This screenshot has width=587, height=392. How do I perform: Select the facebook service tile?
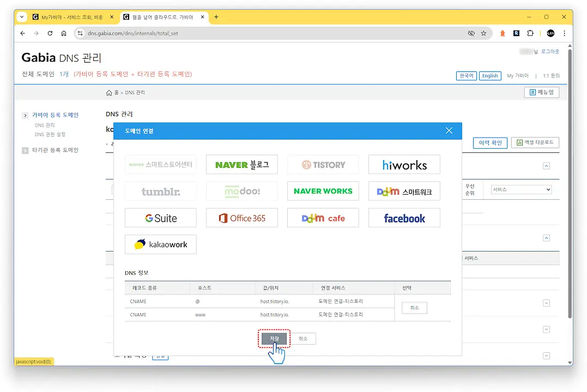404,218
